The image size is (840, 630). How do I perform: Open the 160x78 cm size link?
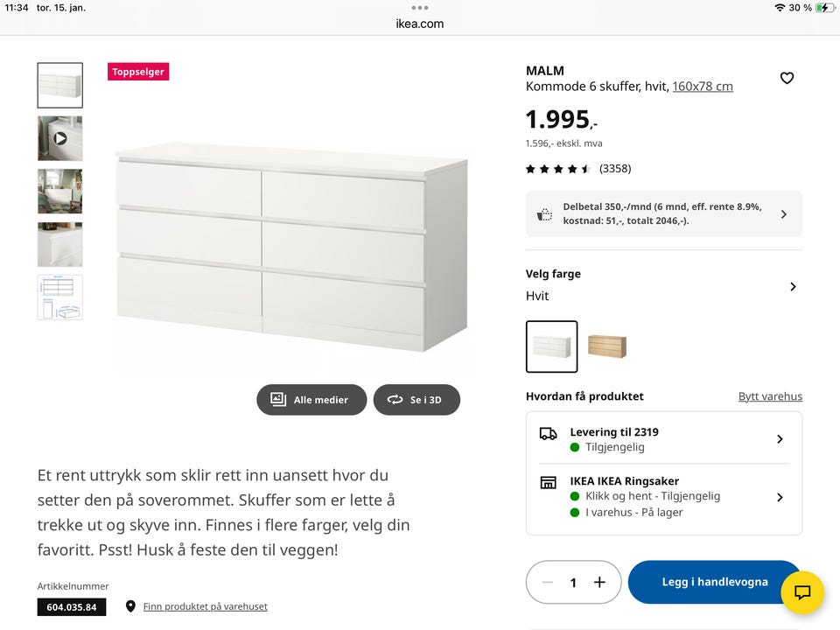pos(702,86)
